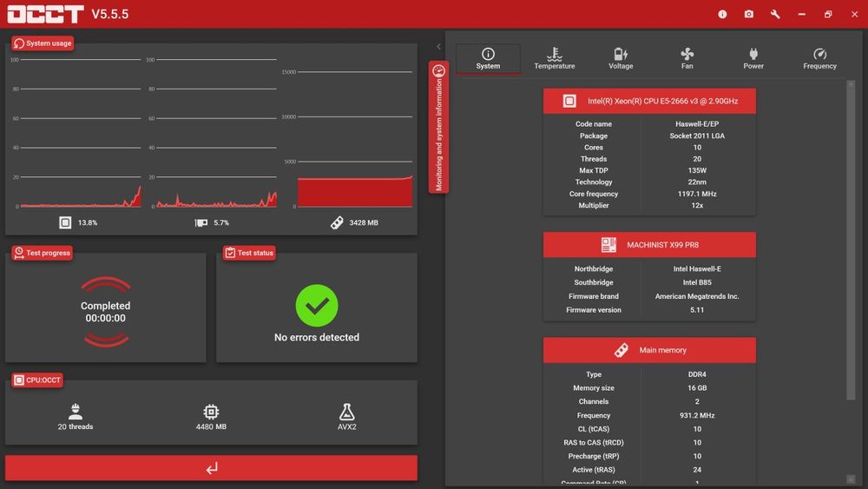Click the Intel Haswell-E northbridge value
The width and height of the screenshot is (868, 489).
point(697,268)
